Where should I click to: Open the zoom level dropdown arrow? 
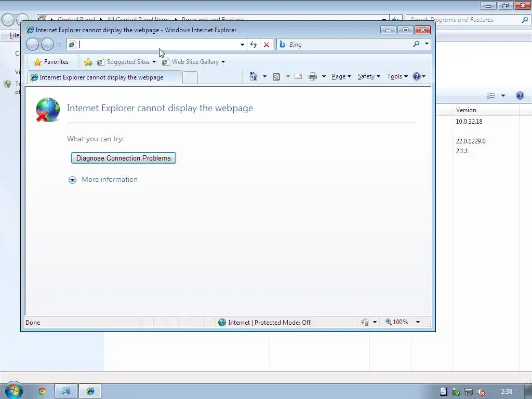pyautogui.click(x=418, y=322)
